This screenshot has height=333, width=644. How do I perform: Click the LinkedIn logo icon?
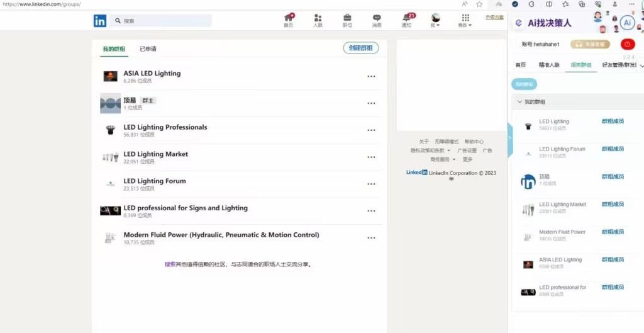pos(100,21)
